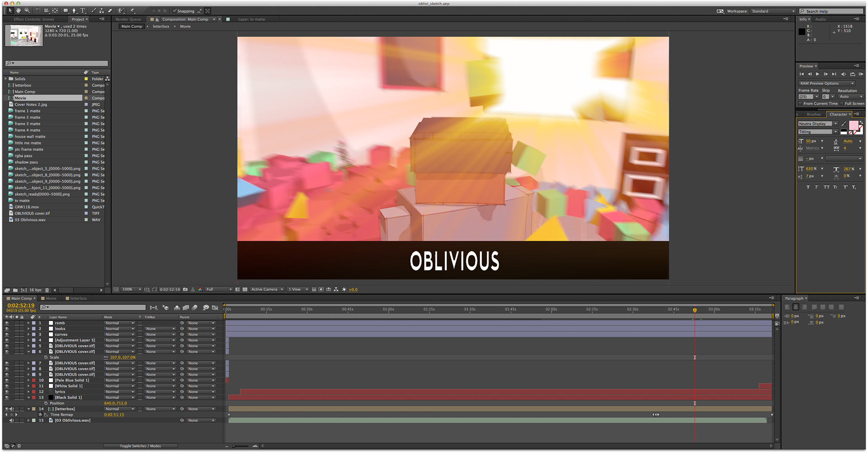Select the Hand tool

pos(19,10)
